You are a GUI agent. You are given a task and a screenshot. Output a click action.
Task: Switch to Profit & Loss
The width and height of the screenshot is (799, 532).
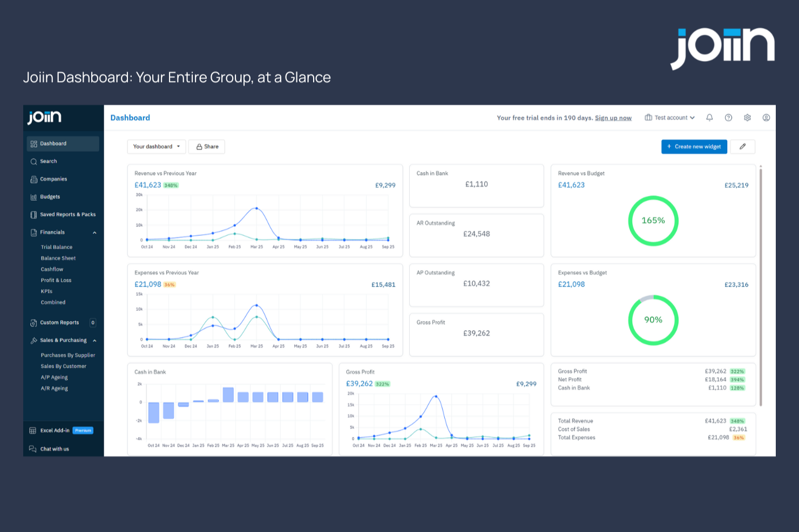(x=56, y=280)
